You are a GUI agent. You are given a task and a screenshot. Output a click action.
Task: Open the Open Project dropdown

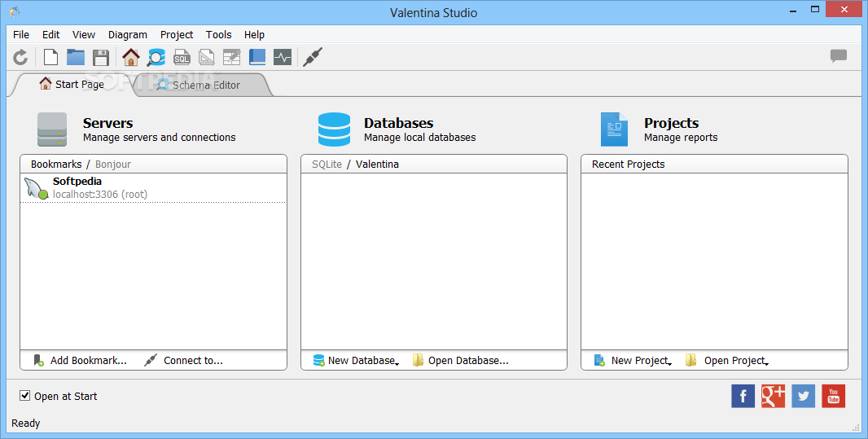coord(727,360)
